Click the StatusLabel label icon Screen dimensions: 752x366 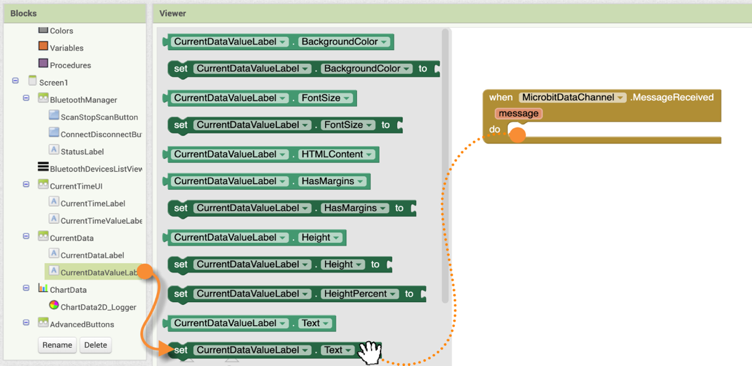(x=54, y=151)
